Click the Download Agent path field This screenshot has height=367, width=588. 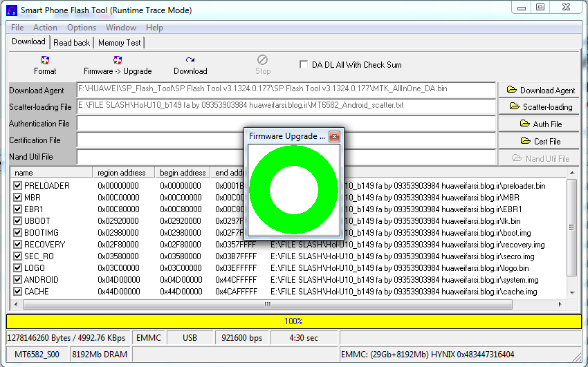[286, 90]
